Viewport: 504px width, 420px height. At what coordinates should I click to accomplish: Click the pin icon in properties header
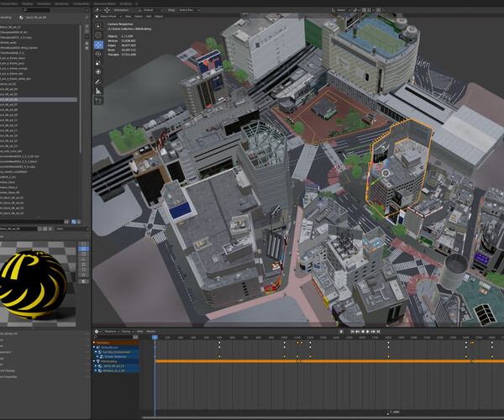(87, 18)
